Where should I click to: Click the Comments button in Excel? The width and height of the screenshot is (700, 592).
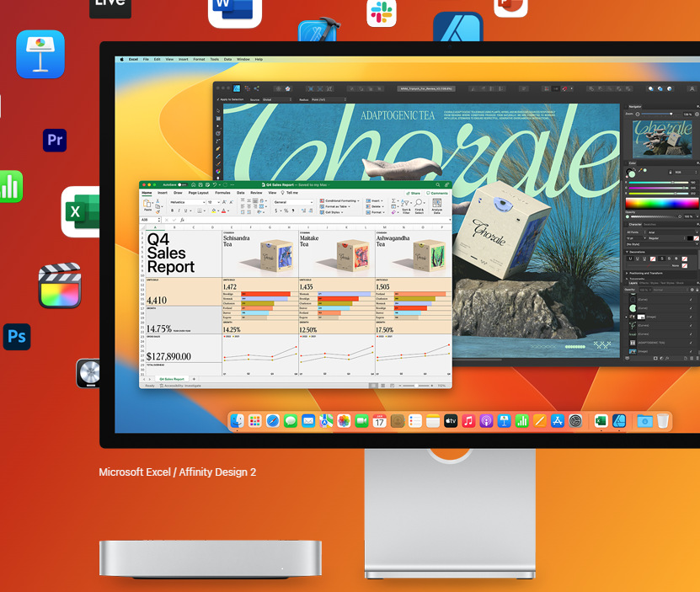click(x=438, y=193)
